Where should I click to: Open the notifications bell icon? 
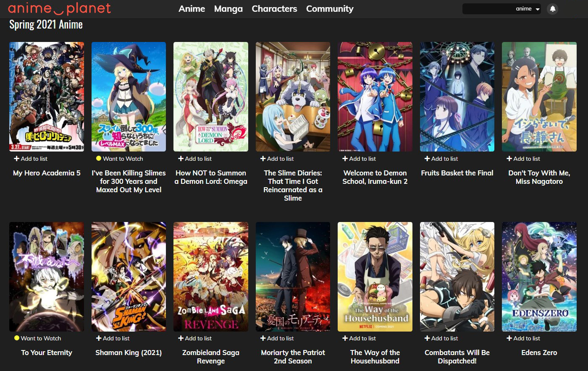pyautogui.click(x=553, y=9)
